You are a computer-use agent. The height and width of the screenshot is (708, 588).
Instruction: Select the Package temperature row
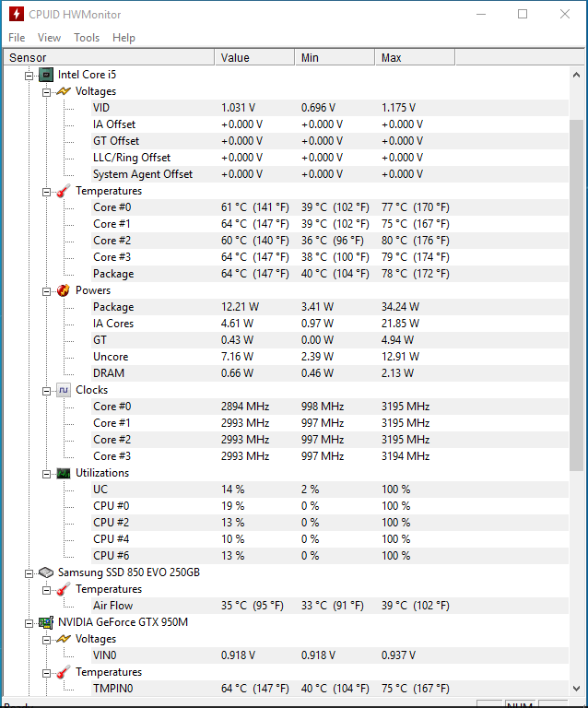pyautogui.click(x=329, y=274)
